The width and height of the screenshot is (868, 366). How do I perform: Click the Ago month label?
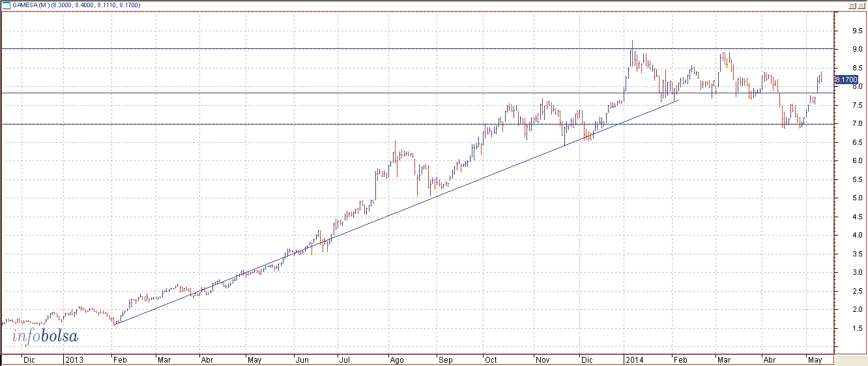coord(397,359)
